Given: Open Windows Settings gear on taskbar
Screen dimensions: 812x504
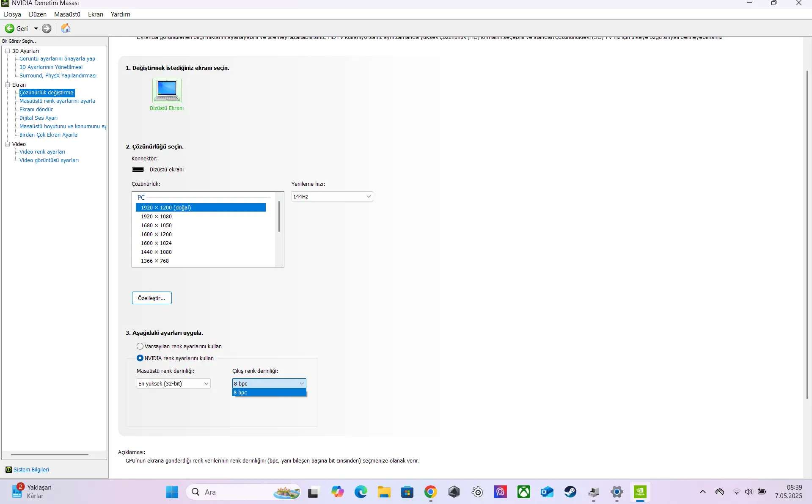Looking at the screenshot, I should pos(617,492).
